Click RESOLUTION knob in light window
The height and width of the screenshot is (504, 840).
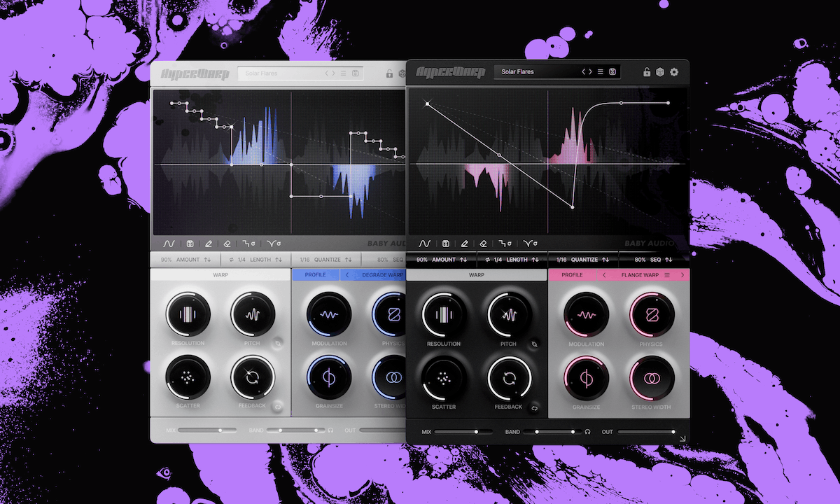[188, 315]
